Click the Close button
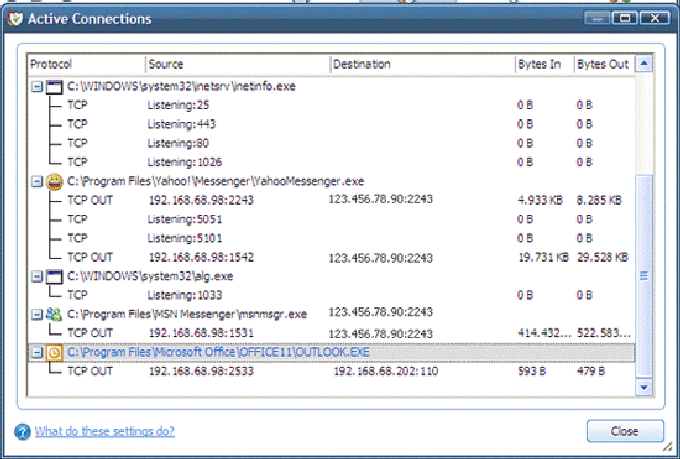The width and height of the screenshot is (680, 459). (625, 431)
